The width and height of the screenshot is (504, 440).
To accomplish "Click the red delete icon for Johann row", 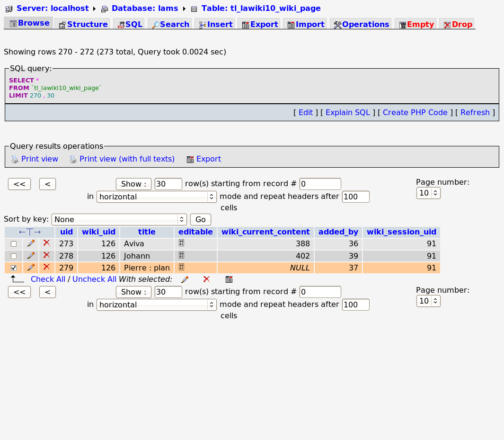I will pos(46,255).
